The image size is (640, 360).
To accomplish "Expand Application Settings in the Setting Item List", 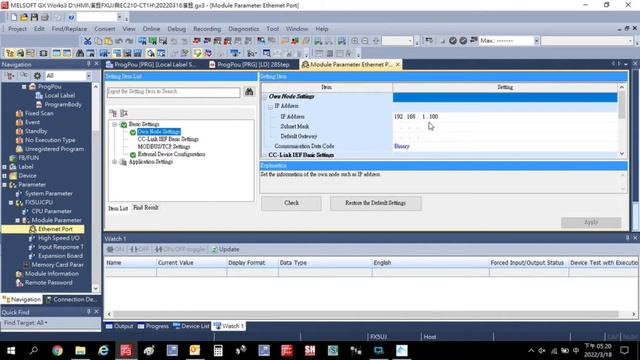I will [x=115, y=162].
